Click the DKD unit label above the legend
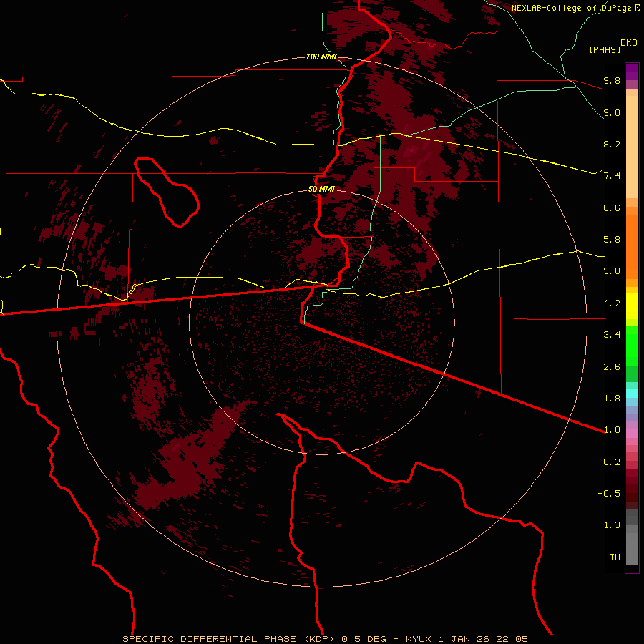644x644 pixels. point(629,43)
